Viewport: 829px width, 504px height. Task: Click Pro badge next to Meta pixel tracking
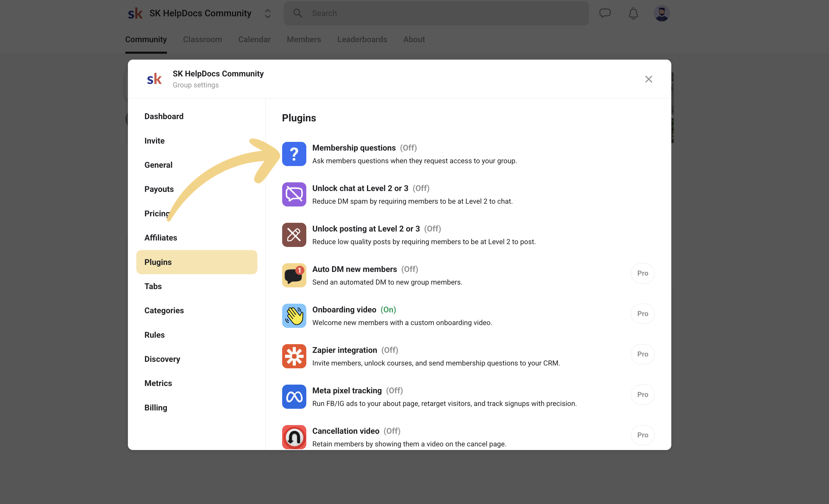click(643, 395)
